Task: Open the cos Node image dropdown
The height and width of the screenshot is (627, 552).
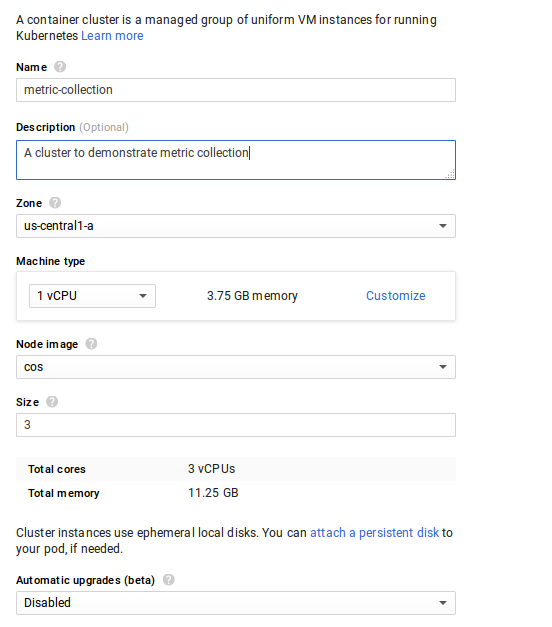Action: point(236,367)
